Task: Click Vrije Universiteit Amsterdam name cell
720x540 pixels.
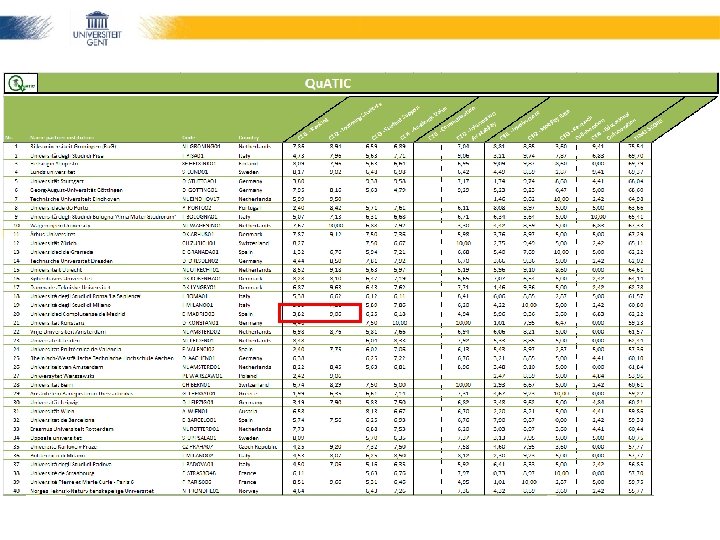Action: coord(68,332)
